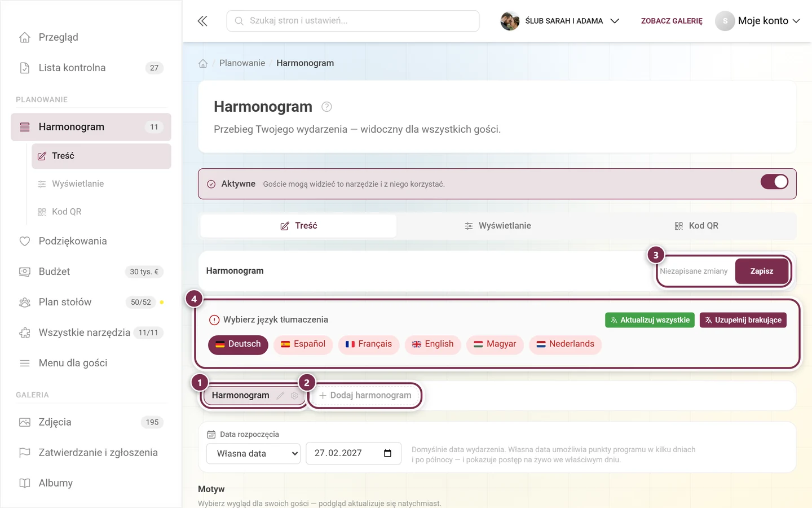
Task: Open Wszystkie narzędzia in the sidebar
Action: [91, 332]
